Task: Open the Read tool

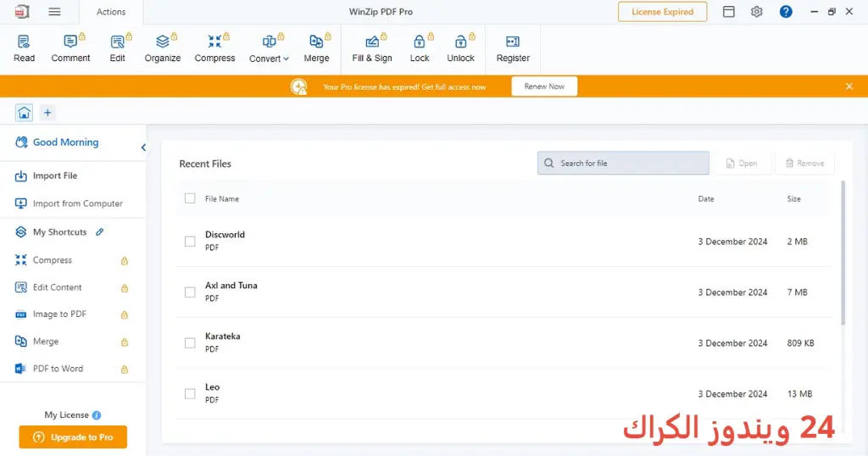Action: (x=24, y=48)
